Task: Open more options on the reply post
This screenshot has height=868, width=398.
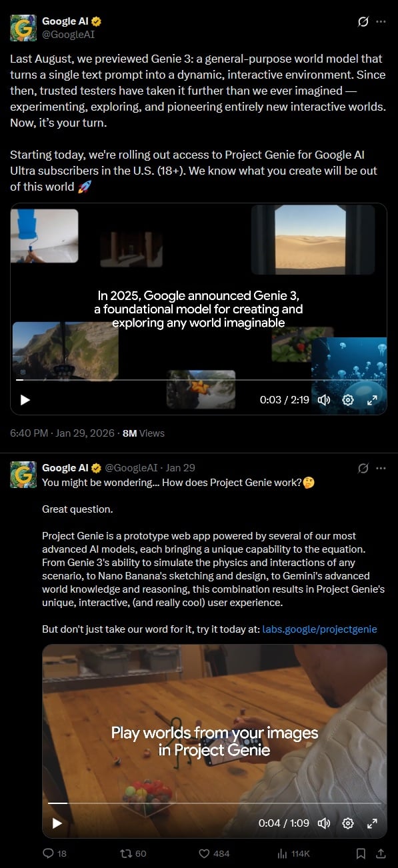Action: [x=381, y=468]
